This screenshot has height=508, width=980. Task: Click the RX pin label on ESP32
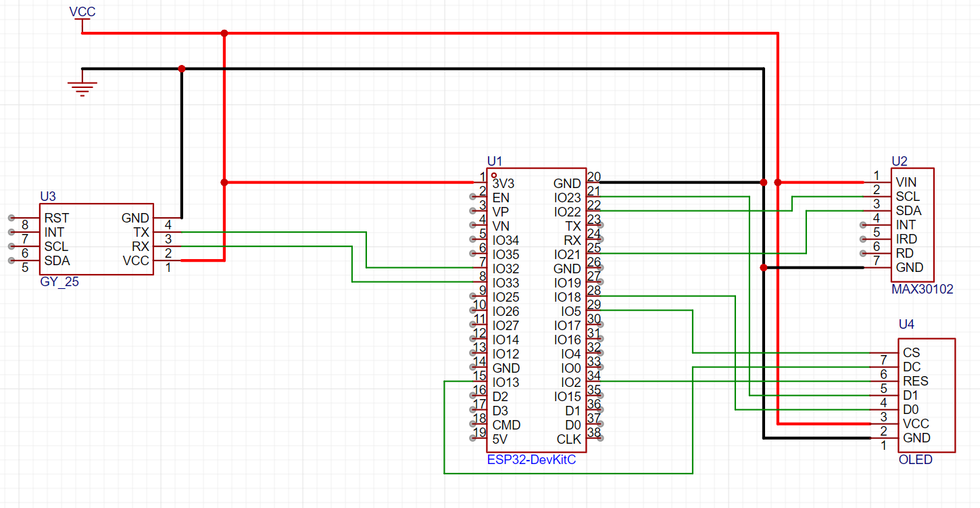tap(572, 240)
